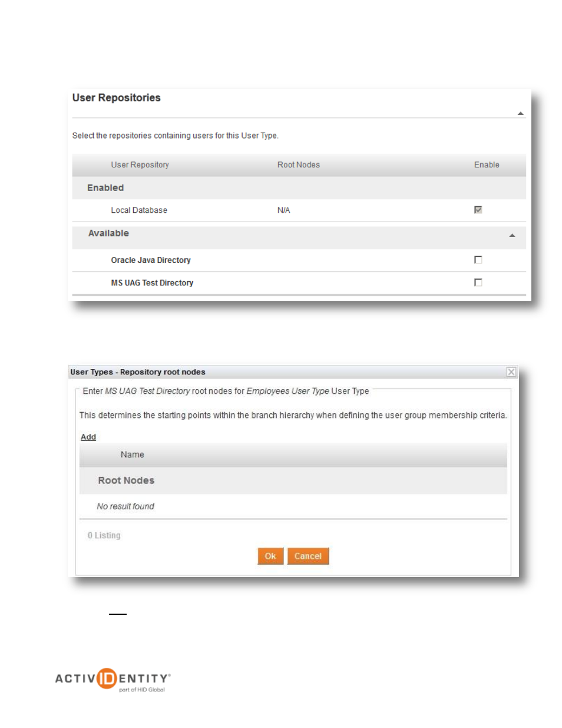Click the ActivIdentity logo
Image resolution: width=562 pixels, height=728 pixels.
pos(113,680)
